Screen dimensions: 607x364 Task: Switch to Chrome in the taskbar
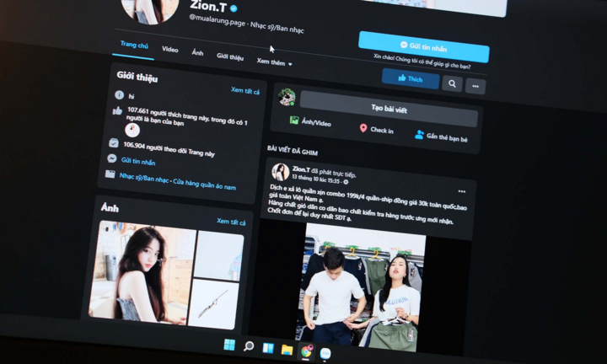pyautogui.click(x=306, y=351)
